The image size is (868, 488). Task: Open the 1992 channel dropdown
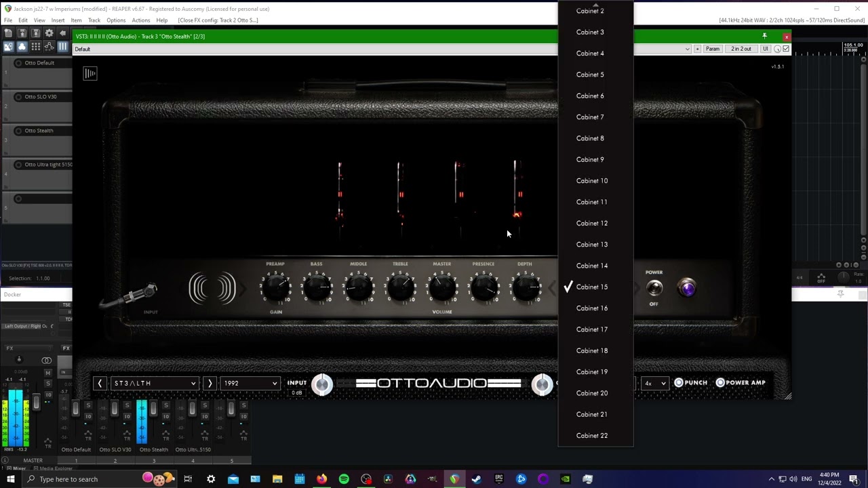click(251, 383)
